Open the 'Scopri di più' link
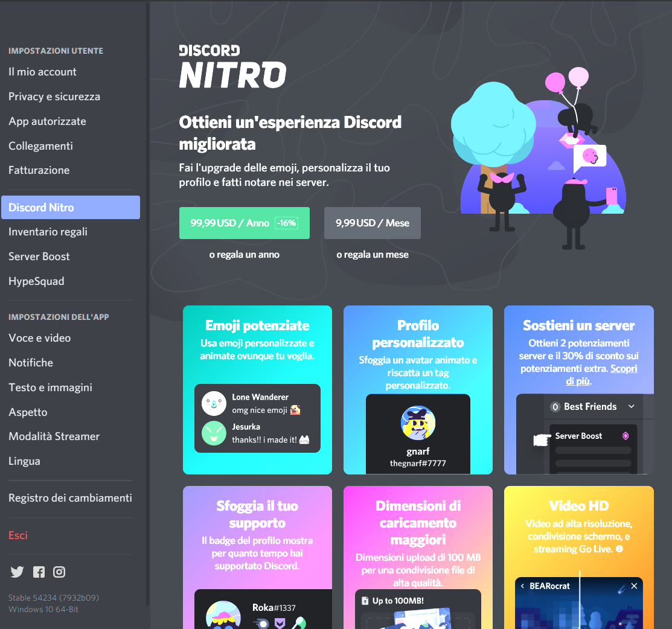The width and height of the screenshot is (672, 629). tap(623, 369)
